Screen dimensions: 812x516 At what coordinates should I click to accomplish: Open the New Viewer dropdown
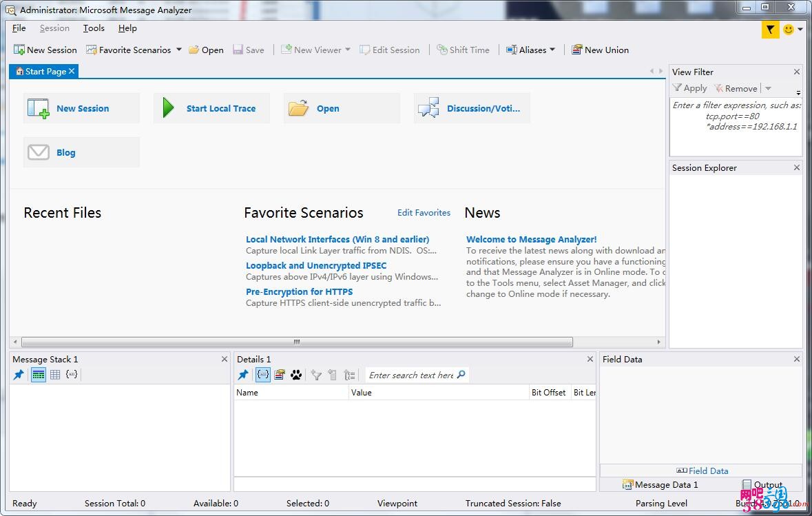(348, 50)
